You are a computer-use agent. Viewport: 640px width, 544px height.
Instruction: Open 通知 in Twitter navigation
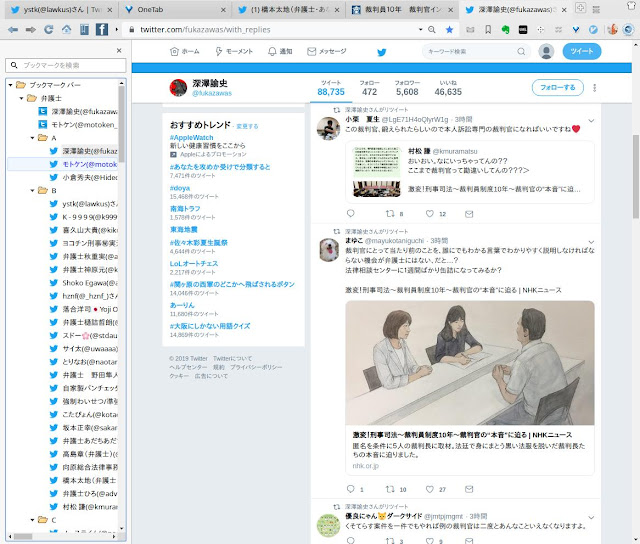(280, 51)
